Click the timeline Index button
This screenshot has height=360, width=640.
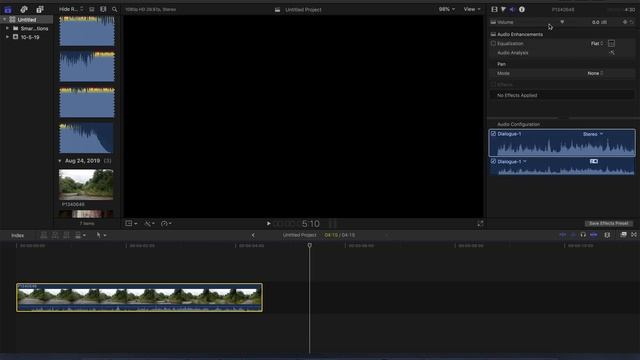tap(18, 236)
